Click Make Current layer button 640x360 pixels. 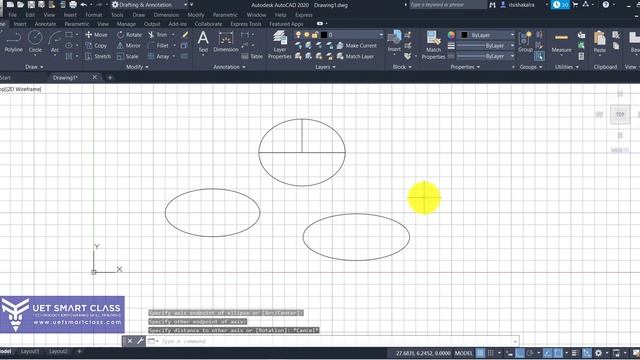coord(356,46)
